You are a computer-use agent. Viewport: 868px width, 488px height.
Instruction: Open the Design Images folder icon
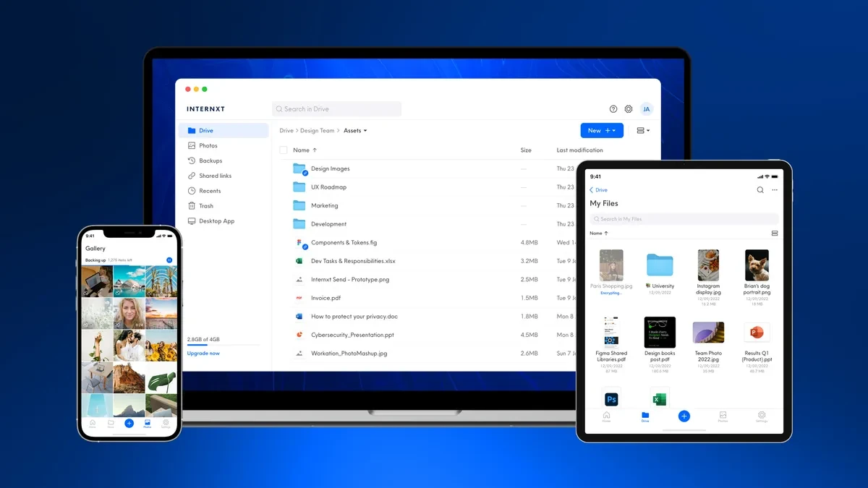[299, 168]
